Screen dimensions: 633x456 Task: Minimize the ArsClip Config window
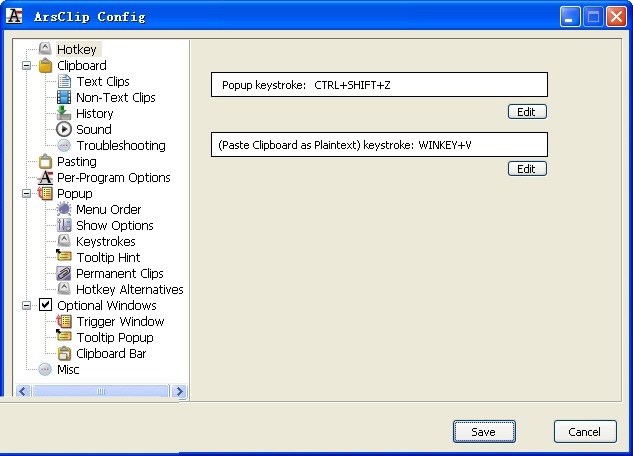[570, 17]
